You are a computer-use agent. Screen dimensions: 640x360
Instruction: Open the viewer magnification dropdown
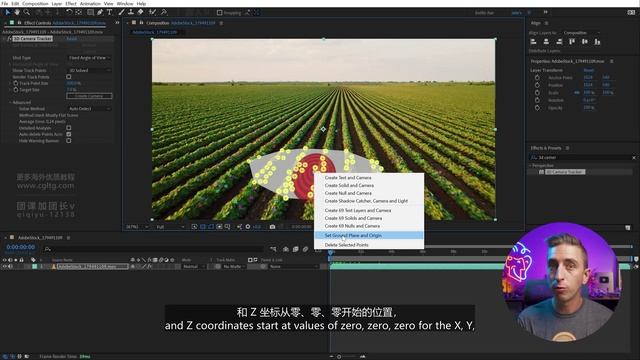(x=137, y=227)
